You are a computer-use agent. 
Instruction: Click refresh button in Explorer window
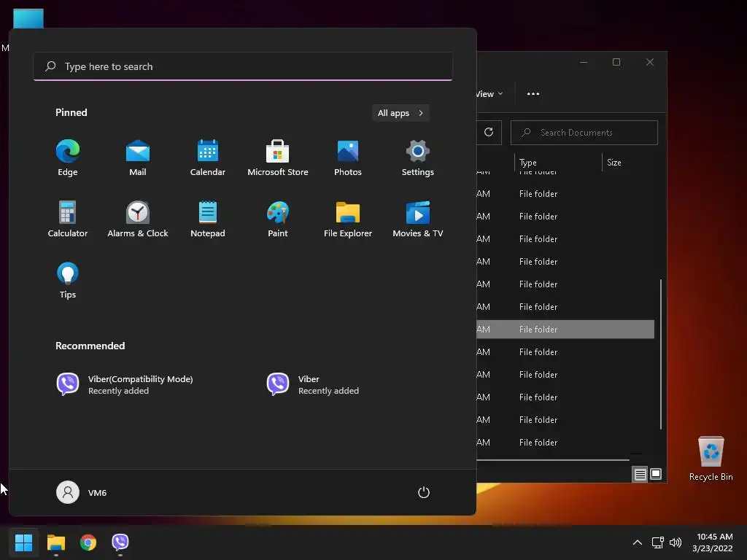pos(489,133)
